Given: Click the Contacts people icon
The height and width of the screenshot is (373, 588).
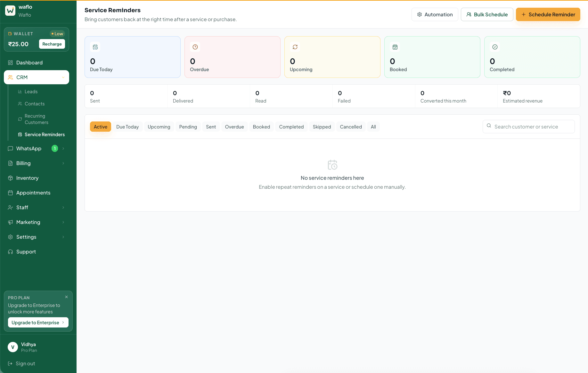Looking at the screenshot, I should (x=20, y=104).
